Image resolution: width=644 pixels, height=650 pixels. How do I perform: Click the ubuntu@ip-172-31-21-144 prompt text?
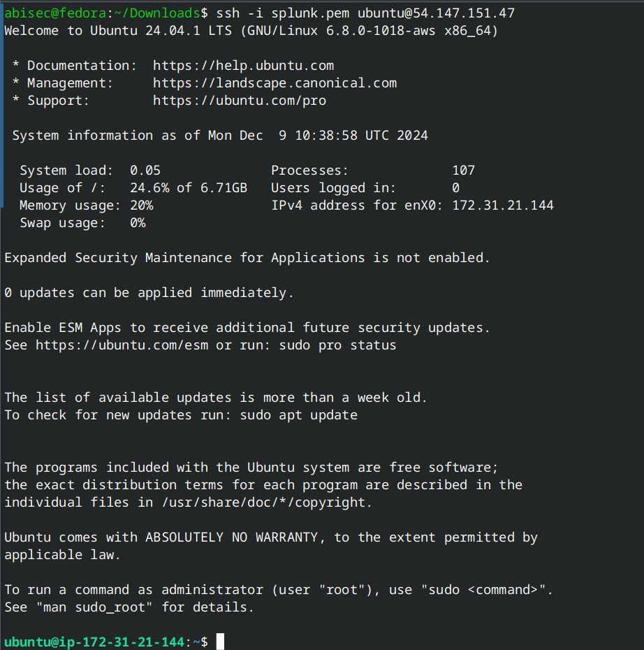[94, 642]
